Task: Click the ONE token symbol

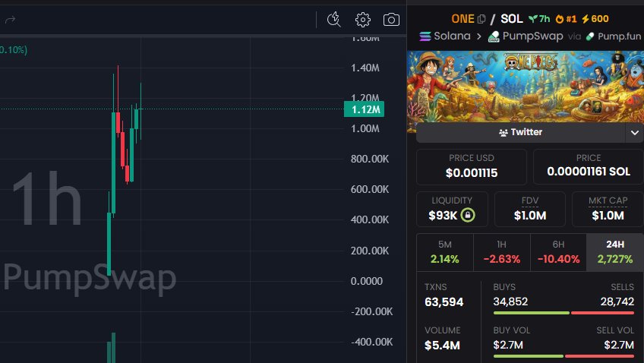Action: tap(463, 19)
